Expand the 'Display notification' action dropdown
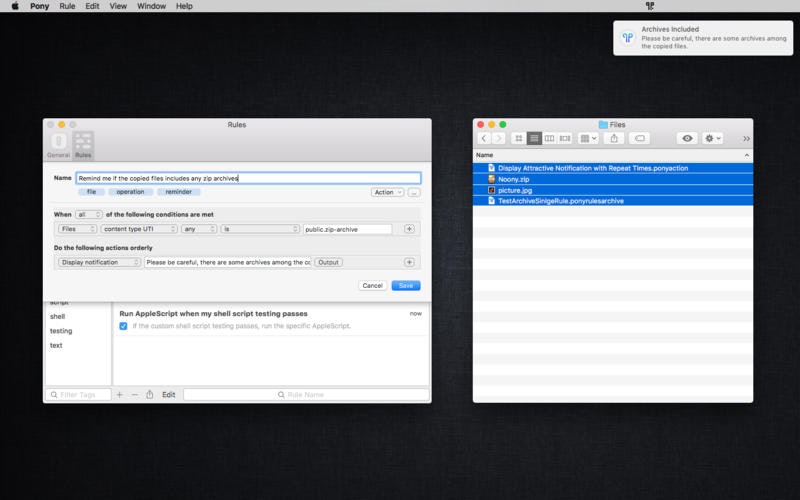Image resolution: width=800 pixels, height=500 pixels. [100, 262]
